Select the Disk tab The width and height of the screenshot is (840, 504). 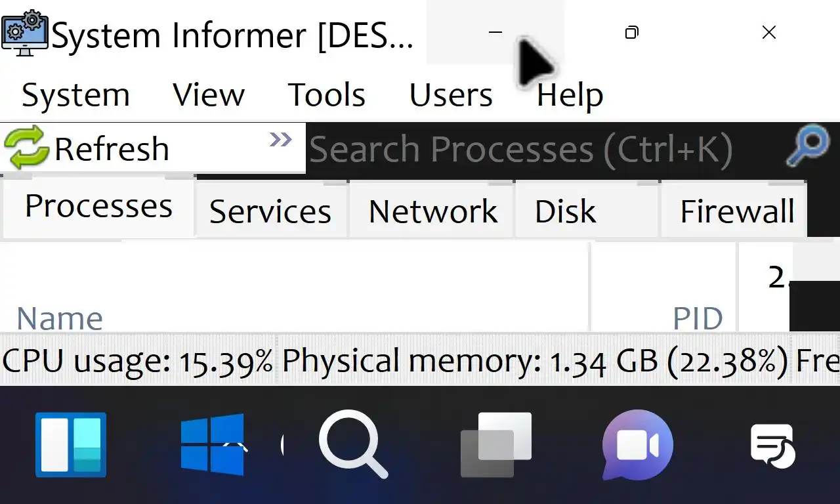(x=565, y=211)
